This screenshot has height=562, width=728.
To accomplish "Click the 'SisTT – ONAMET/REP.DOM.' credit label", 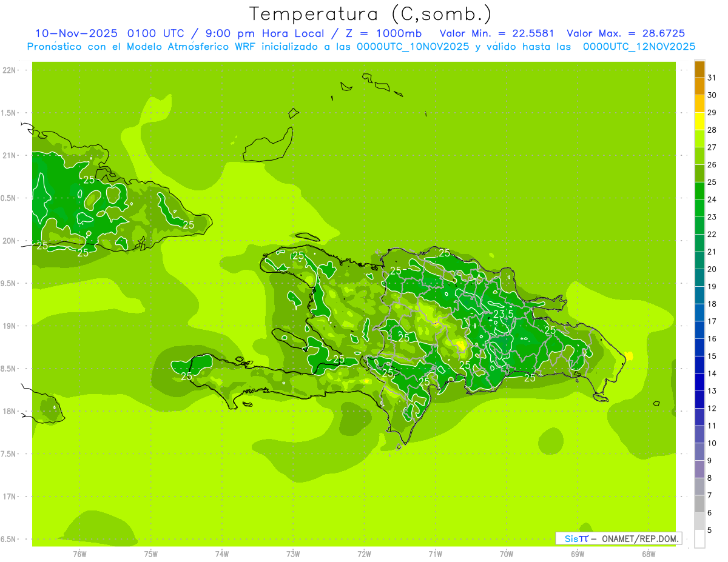I will [x=618, y=538].
